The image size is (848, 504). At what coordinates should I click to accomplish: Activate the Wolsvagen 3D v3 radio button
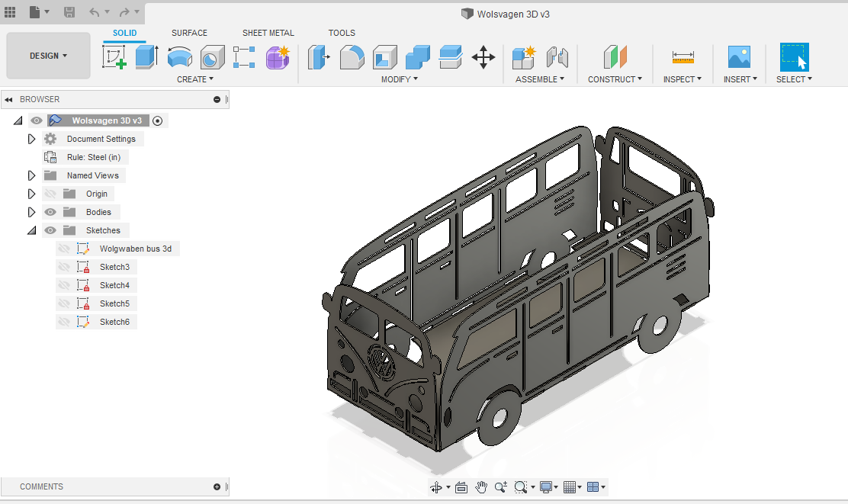(x=157, y=120)
